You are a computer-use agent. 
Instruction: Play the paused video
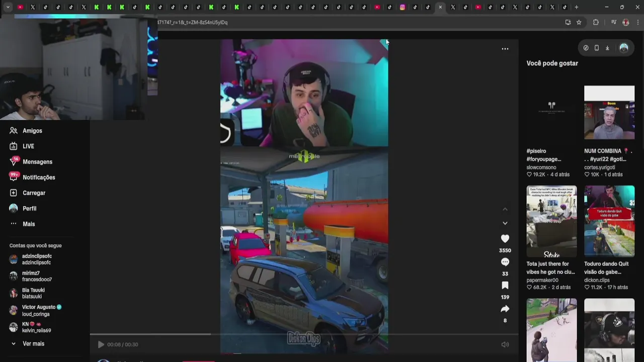(101, 344)
